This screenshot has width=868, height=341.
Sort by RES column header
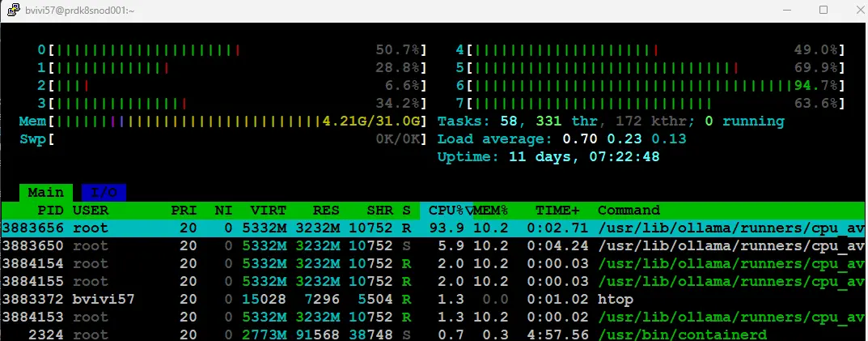[x=326, y=210]
